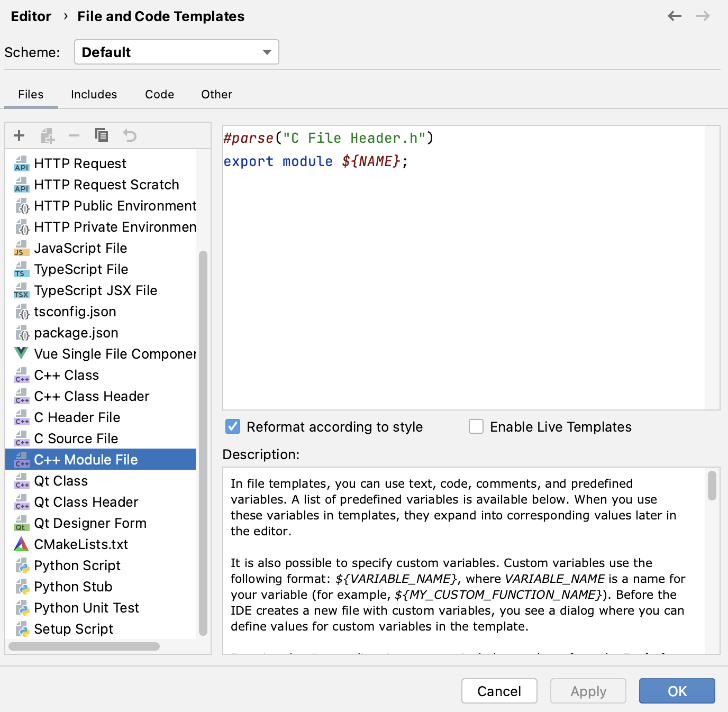
Task: Open the Scheme dropdown
Action: tap(176, 52)
